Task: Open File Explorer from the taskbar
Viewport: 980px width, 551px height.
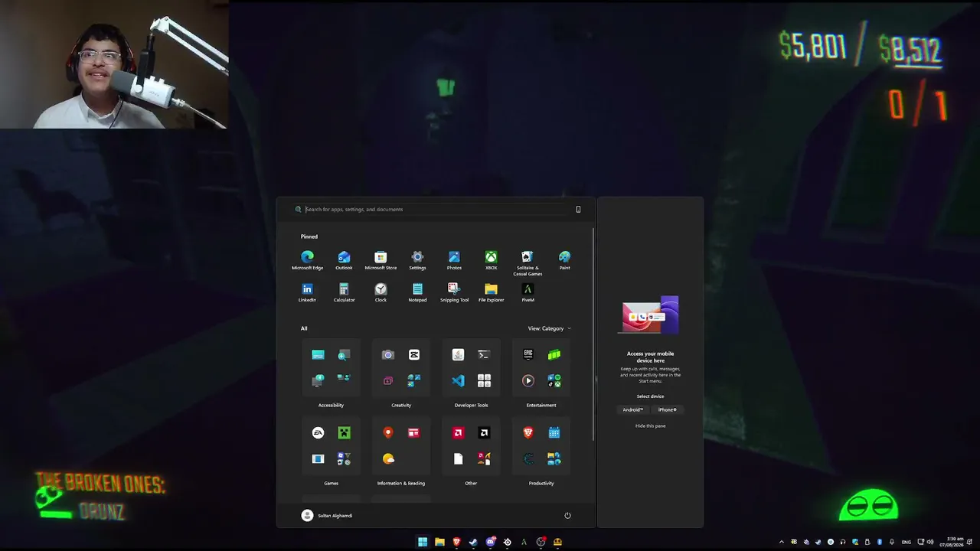Action: click(x=439, y=542)
